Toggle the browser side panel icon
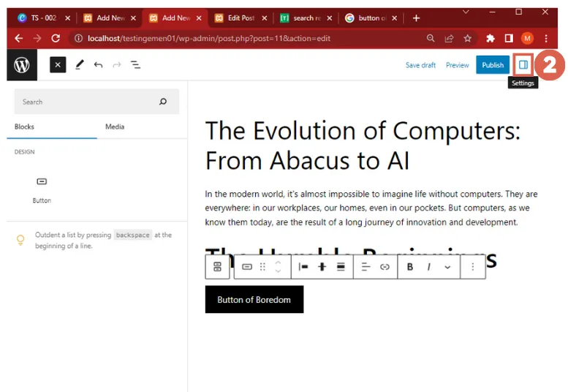 click(x=509, y=38)
